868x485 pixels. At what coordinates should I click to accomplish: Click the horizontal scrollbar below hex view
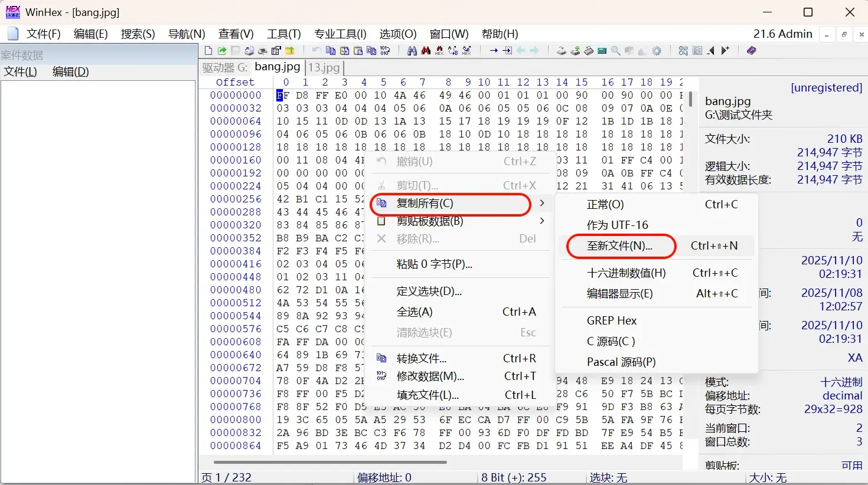(331, 462)
